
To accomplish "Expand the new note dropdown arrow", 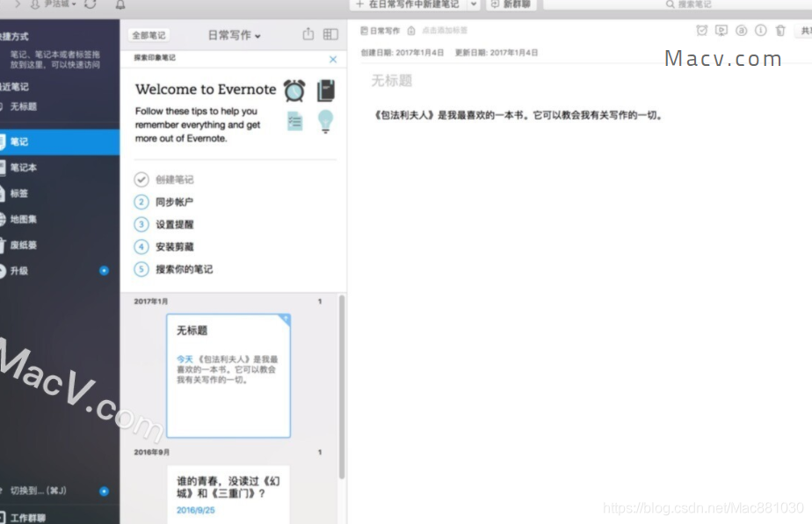I will (474, 4).
